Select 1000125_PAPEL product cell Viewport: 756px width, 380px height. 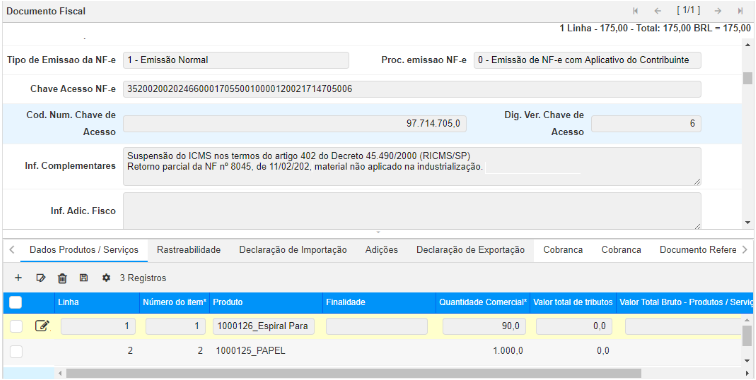click(x=251, y=351)
